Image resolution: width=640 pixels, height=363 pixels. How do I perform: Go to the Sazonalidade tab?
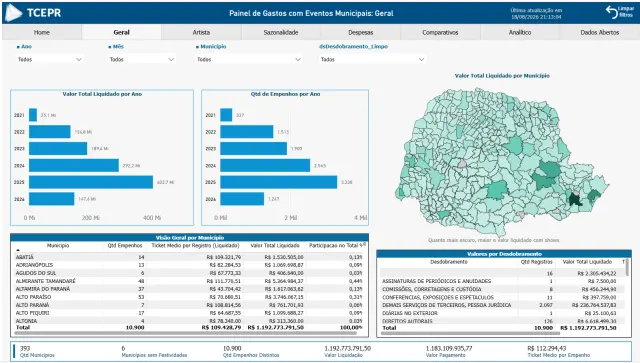point(281,32)
